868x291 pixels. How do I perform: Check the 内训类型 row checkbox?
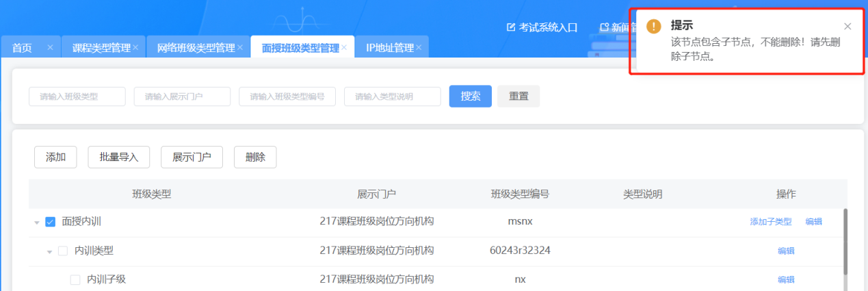[x=63, y=251]
